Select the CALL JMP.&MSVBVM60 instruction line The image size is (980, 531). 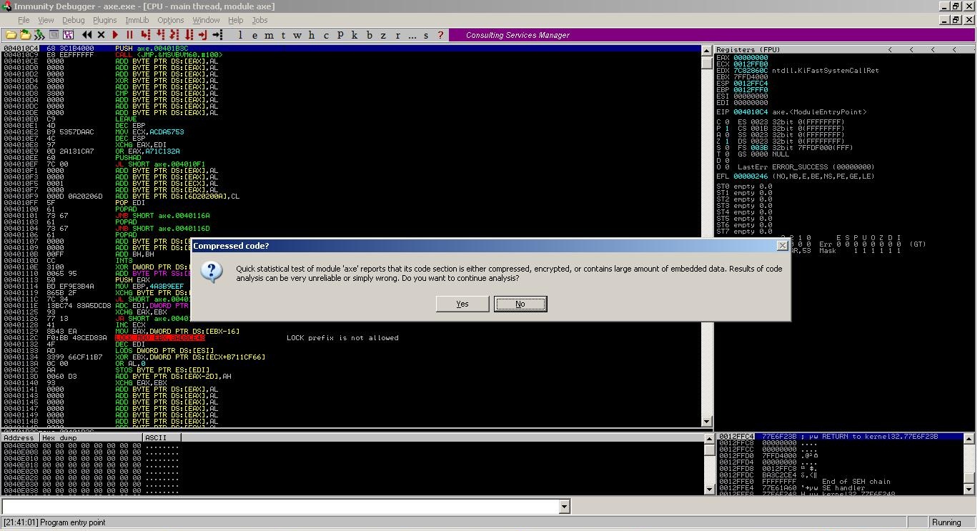click(x=350, y=55)
